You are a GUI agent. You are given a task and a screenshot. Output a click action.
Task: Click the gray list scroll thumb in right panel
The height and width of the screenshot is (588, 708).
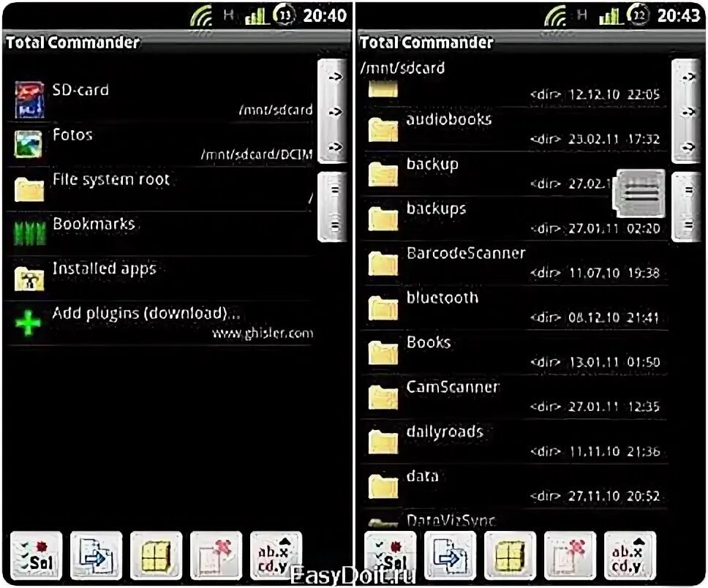coord(639,193)
